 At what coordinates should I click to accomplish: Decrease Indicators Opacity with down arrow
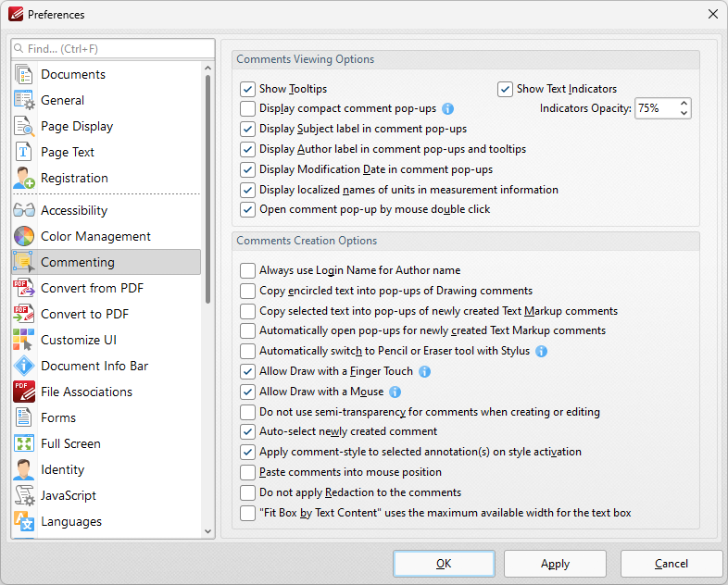click(684, 113)
